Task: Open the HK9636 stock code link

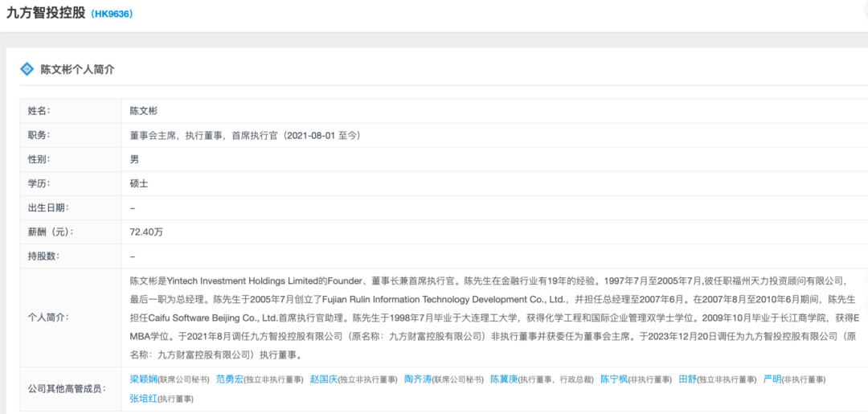Action: click(x=111, y=14)
